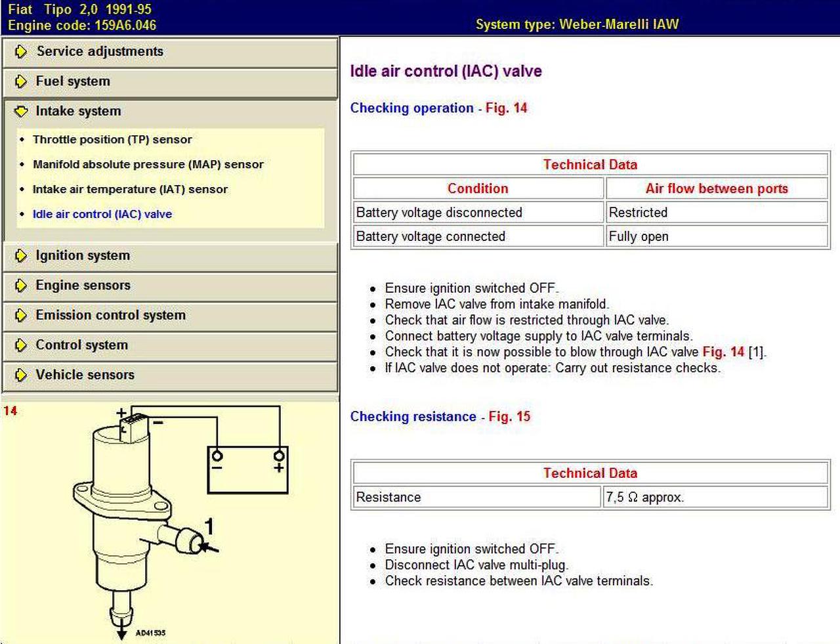Image resolution: width=840 pixels, height=644 pixels.
Task: Click the 'Technical Data' header above Resistance
Action: pos(590,473)
